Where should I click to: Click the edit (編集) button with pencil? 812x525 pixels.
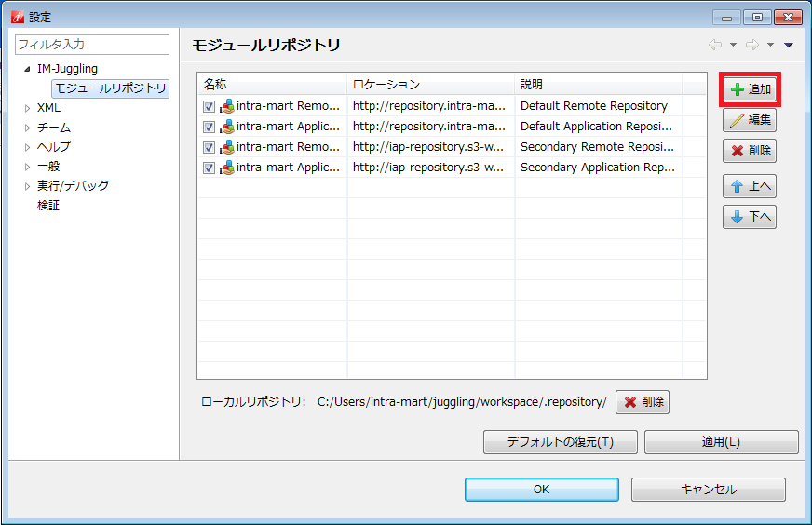750,120
